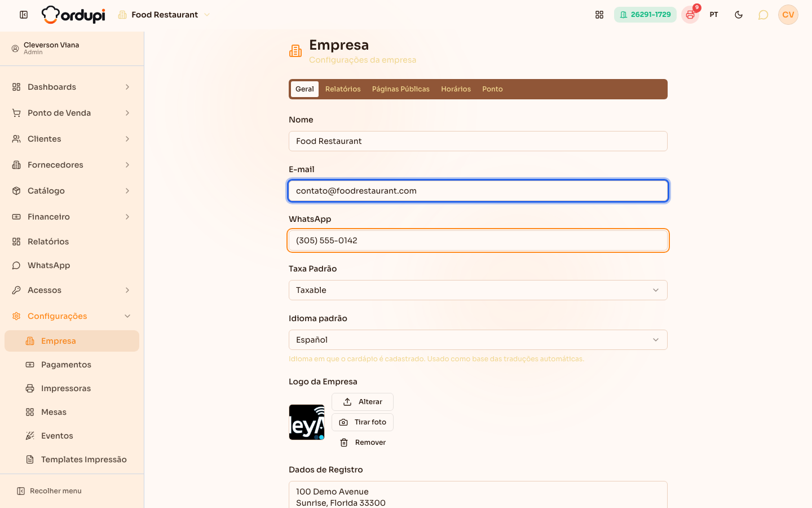Image resolution: width=812 pixels, height=508 pixels.
Task: Open the Eventos settings page
Action: [x=72, y=436]
